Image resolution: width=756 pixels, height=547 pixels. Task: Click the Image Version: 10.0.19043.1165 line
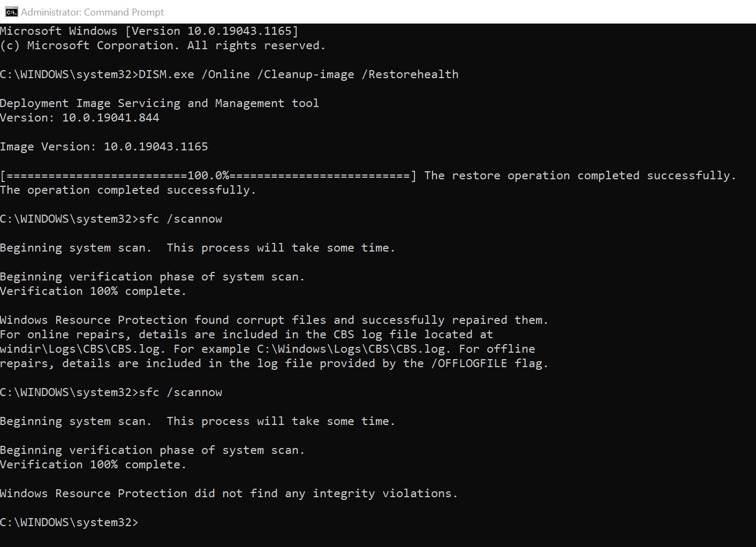104,147
